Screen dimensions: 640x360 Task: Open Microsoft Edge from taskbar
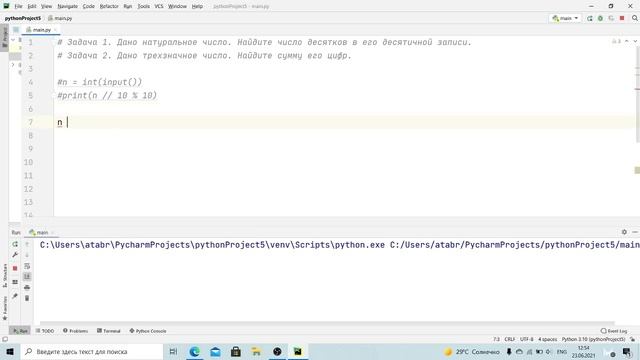[x=195, y=351]
